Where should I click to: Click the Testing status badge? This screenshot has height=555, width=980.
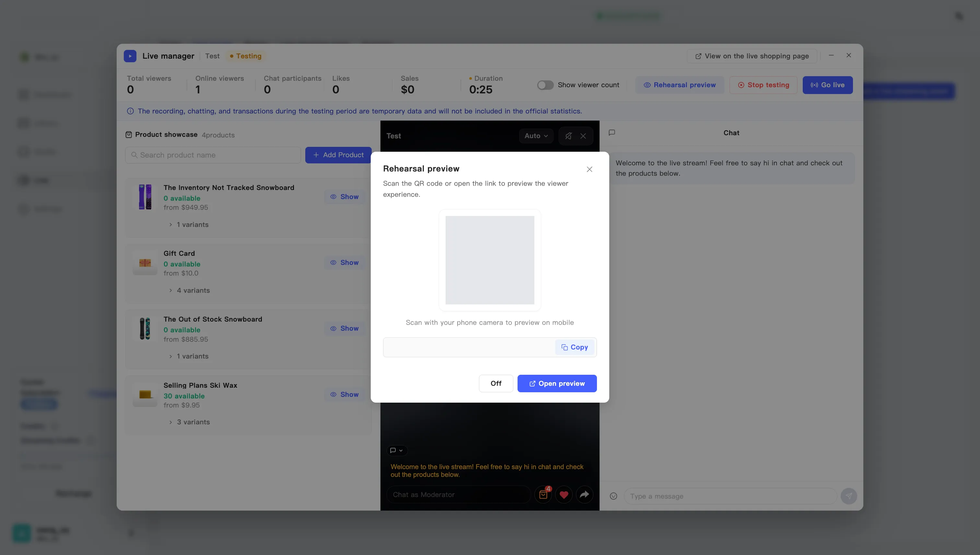[246, 56]
